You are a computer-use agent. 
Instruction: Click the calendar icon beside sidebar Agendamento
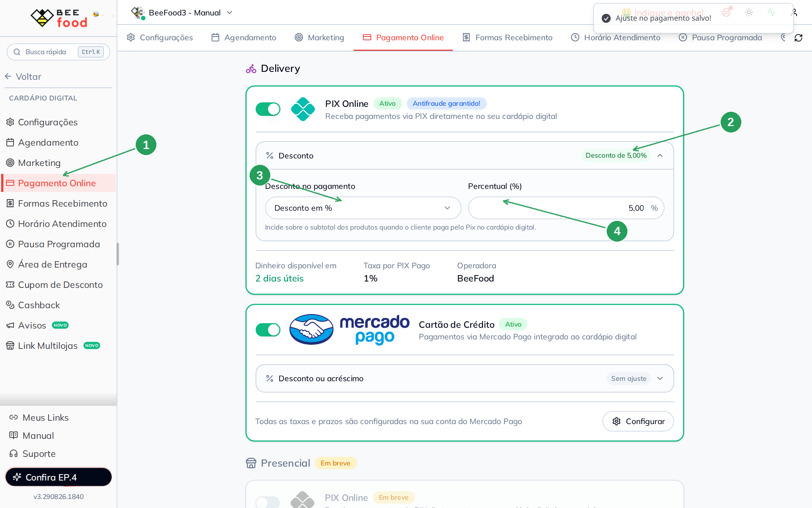pos(10,142)
